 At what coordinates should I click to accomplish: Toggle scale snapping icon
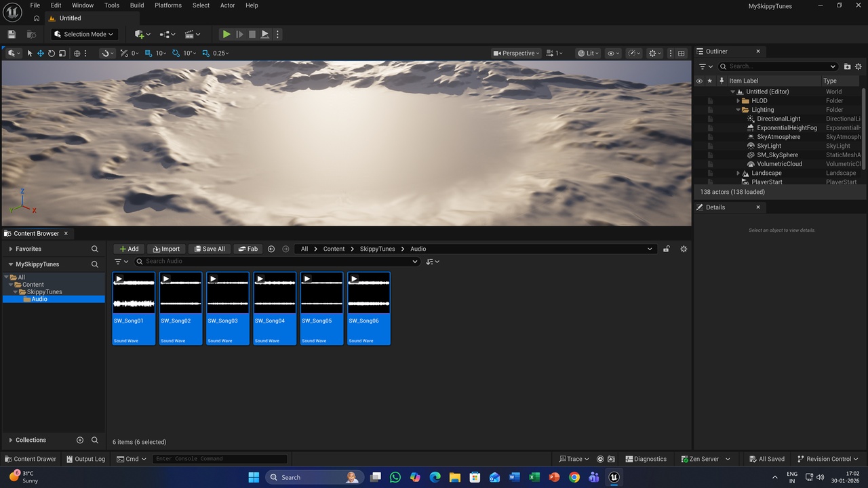[205, 53]
